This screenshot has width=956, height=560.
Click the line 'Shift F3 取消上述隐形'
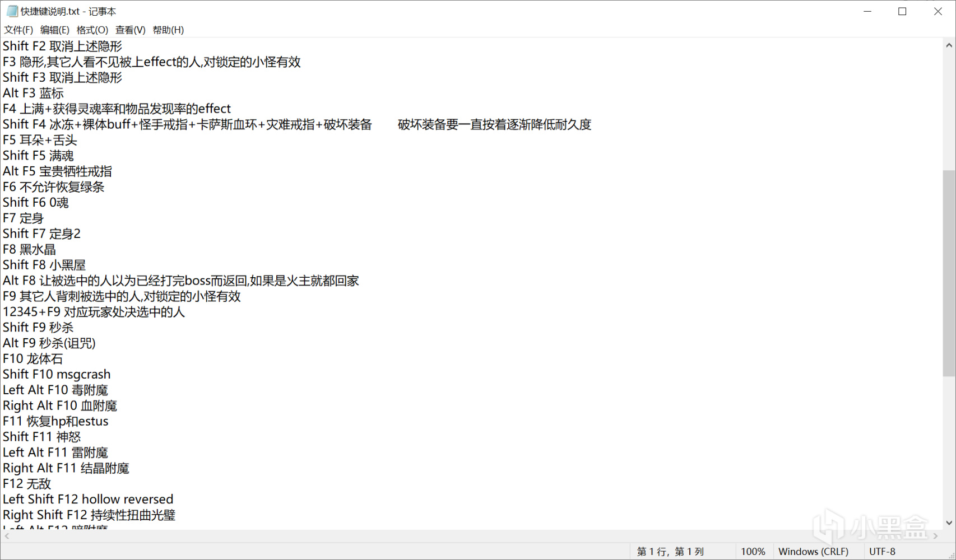click(62, 78)
